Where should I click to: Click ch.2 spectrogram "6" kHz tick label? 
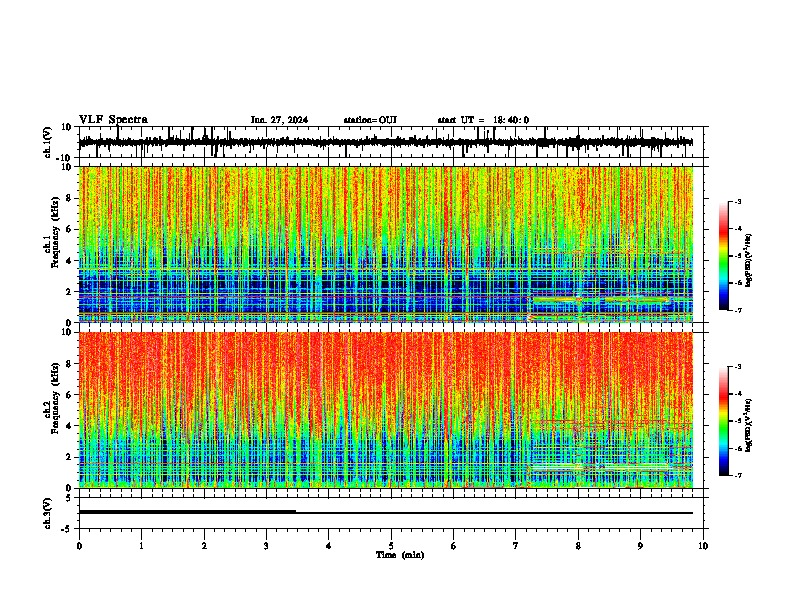coord(69,395)
